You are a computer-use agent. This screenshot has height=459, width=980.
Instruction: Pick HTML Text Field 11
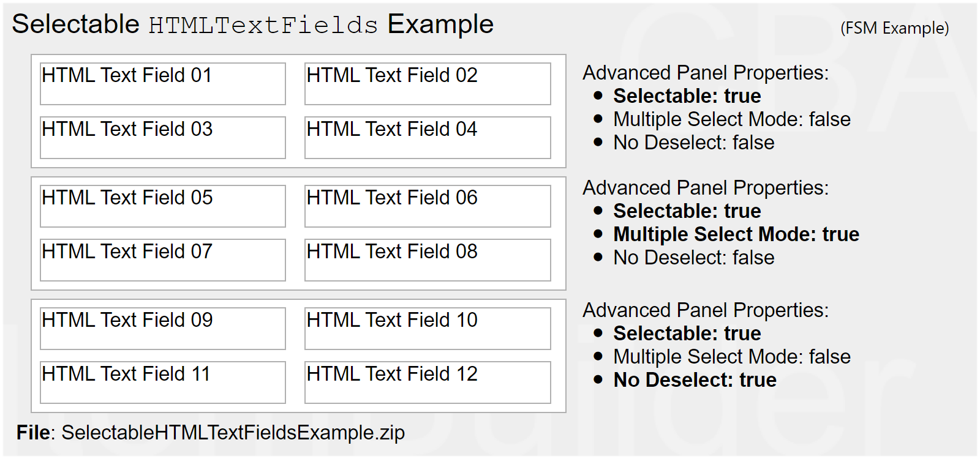(x=162, y=382)
